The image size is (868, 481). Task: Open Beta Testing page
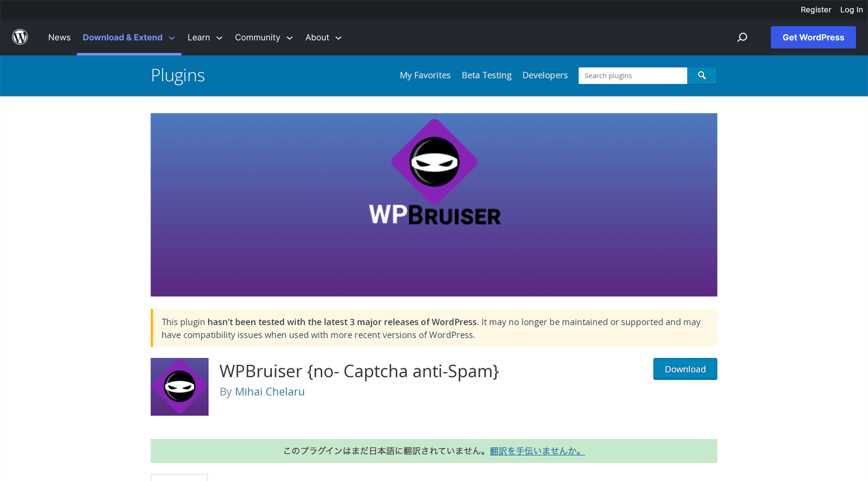(x=487, y=75)
